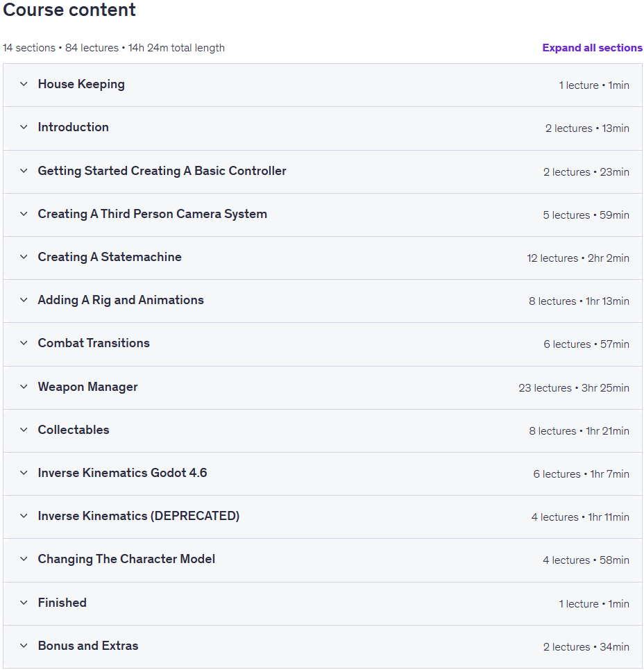Image resolution: width=644 pixels, height=670 pixels.
Task: Expand the Creating A Statemachine chevron
Action: 24,257
